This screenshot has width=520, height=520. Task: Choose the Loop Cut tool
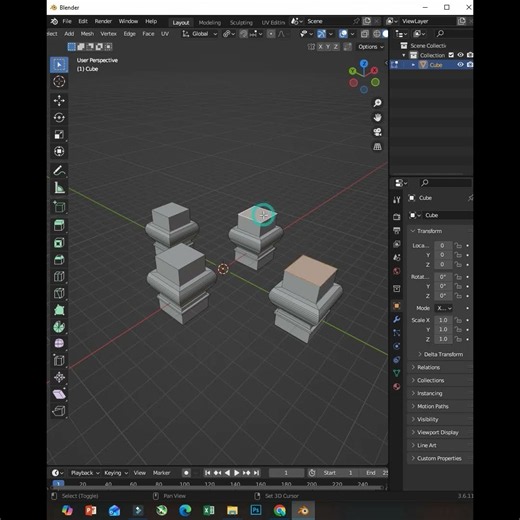click(x=59, y=276)
